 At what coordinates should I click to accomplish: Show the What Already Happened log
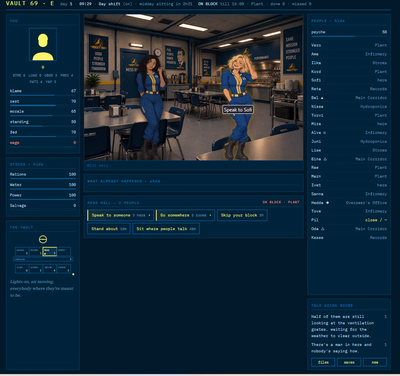[x=155, y=181]
